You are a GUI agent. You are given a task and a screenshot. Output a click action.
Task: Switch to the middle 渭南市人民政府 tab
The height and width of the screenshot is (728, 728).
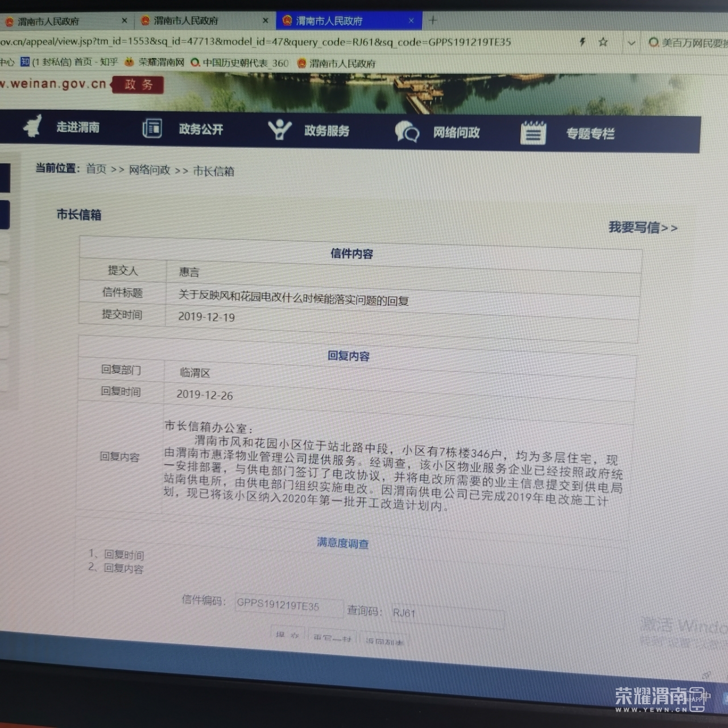(205, 20)
